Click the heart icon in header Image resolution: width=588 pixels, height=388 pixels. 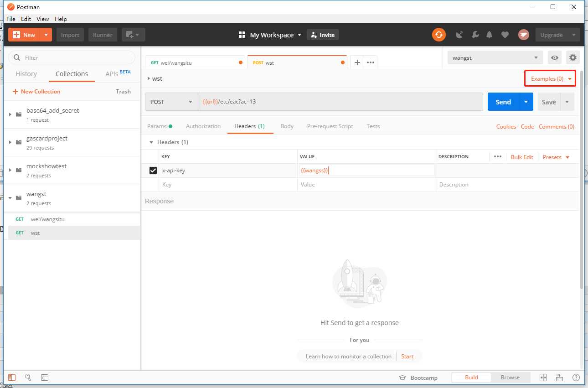click(x=505, y=35)
